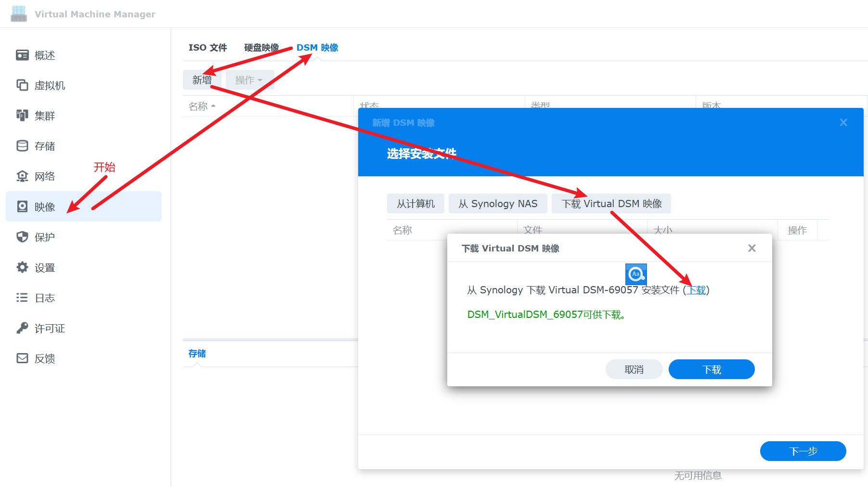
Task: Close the 下载 Virtual DSM 映像 dialog
Action: (752, 248)
